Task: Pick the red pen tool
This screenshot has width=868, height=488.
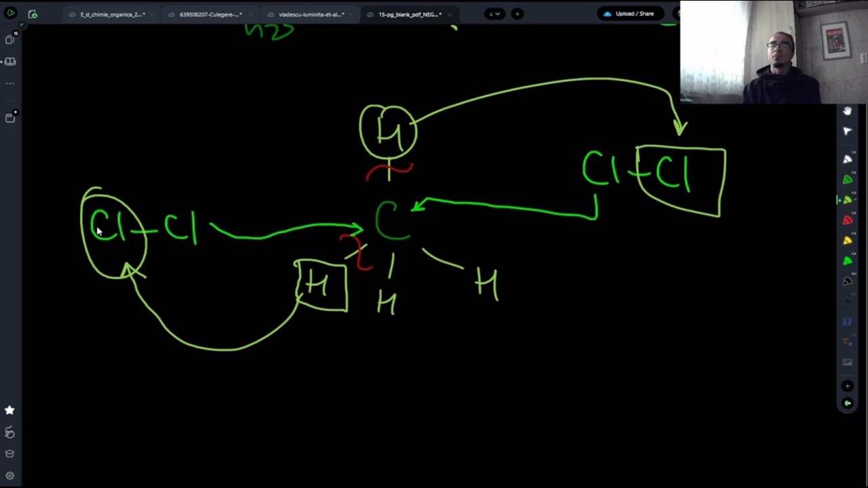Action: (847, 220)
